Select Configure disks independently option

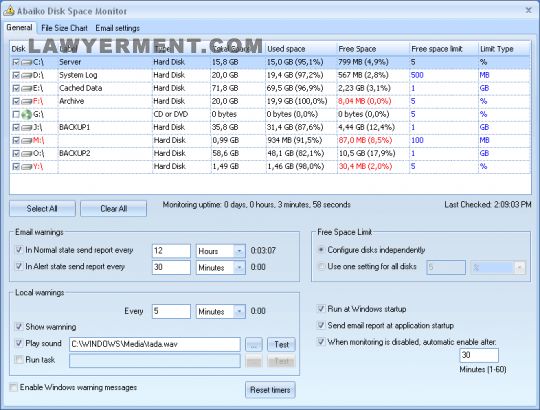pos(321,250)
